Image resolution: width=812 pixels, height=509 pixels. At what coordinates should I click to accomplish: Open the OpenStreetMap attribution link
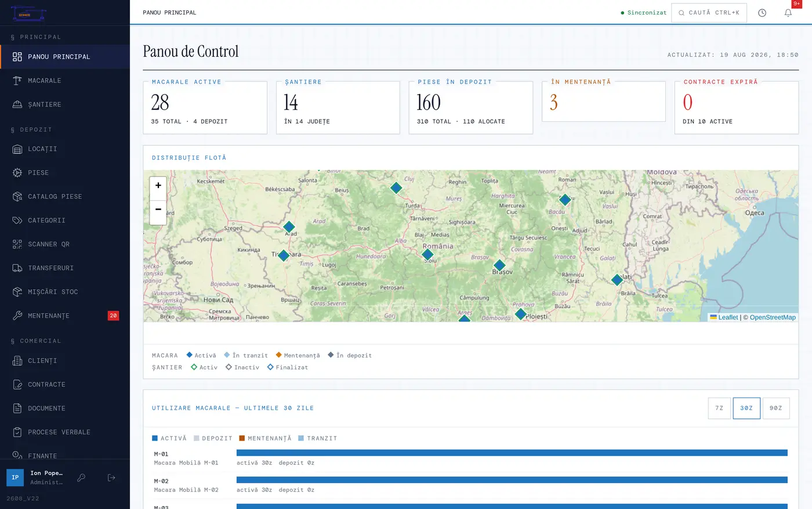[773, 317]
